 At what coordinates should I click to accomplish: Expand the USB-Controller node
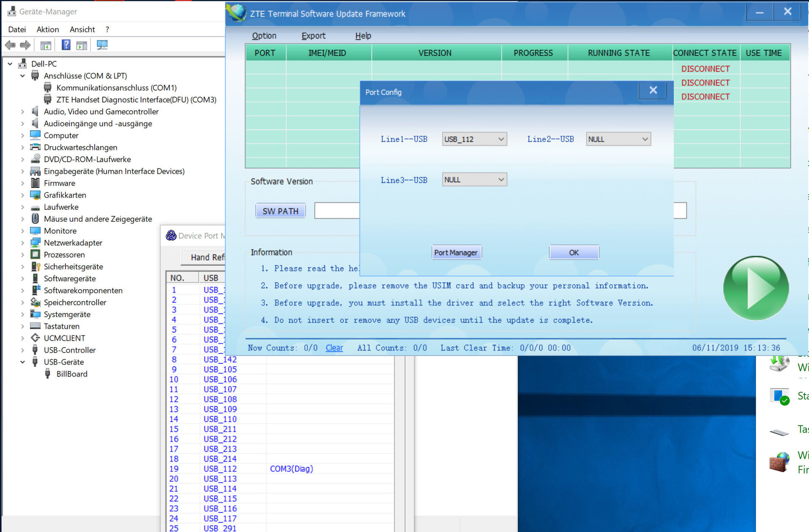point(23,350)
